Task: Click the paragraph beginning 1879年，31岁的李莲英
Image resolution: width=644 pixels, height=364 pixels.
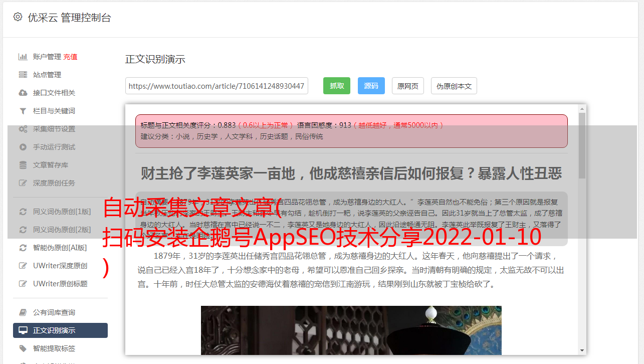Action: (351, 270)
